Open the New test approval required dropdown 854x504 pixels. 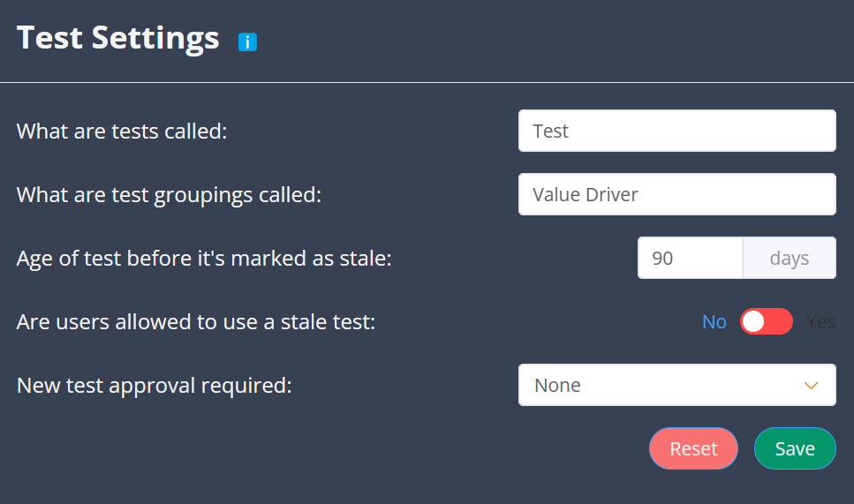click(676, 386)
